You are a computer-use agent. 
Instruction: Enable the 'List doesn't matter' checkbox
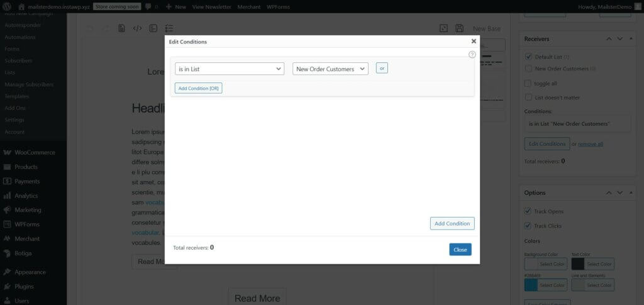point(528,97)
